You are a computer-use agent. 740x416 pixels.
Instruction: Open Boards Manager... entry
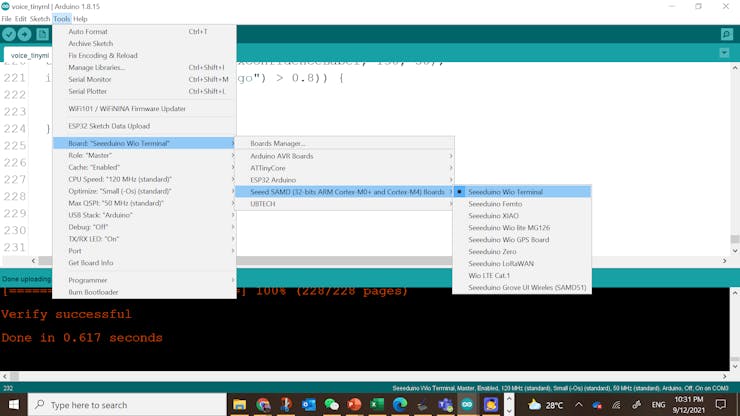[345, 143]
